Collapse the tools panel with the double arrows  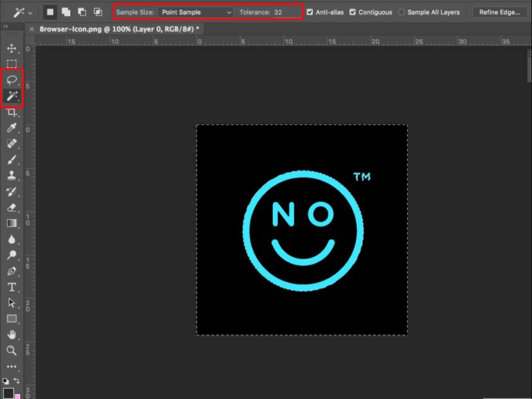tap(7, 27)
